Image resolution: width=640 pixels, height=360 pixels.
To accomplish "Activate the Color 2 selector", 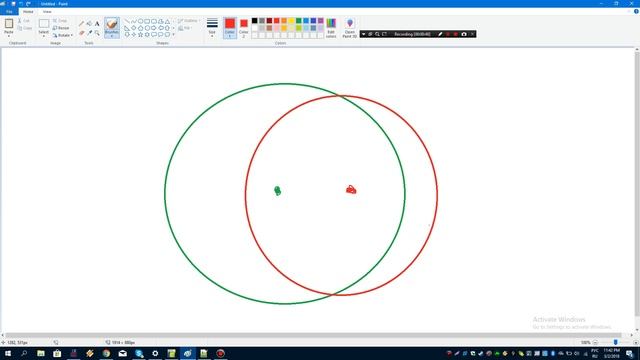I will pos(244,28).
